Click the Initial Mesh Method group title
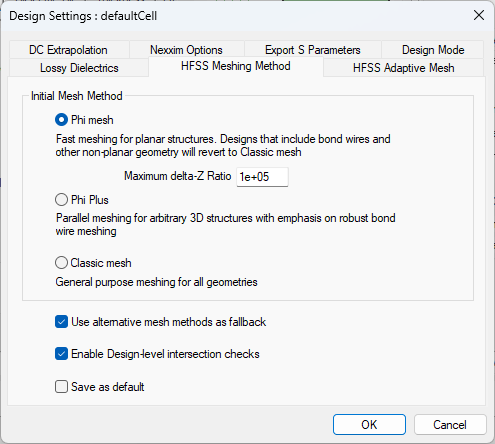495x444 pixels. [x=77, y=96]
